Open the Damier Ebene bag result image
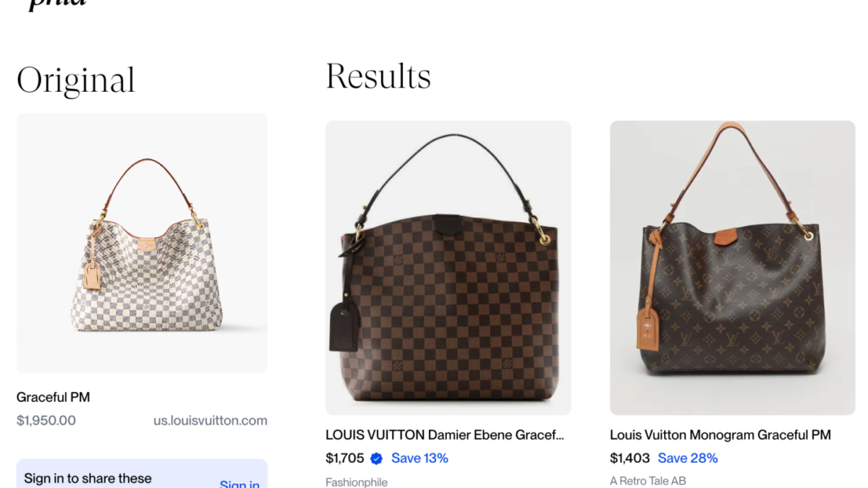 point(448,267)
